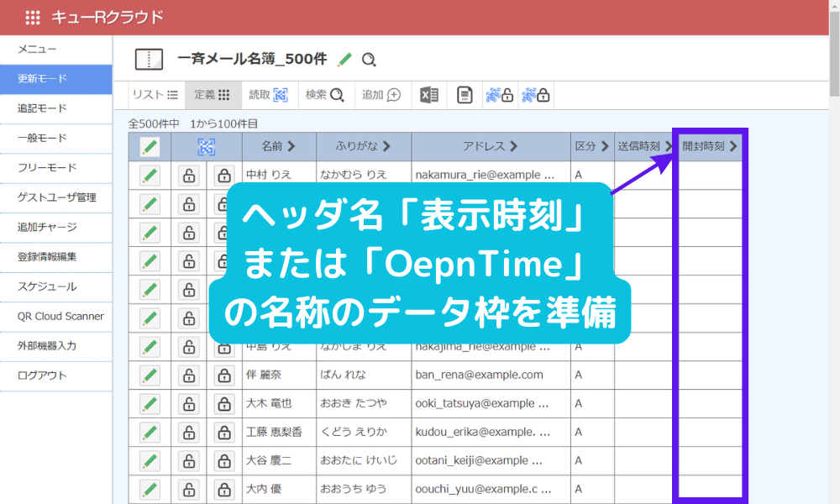The width and height of the screenshot is (840, 504).
Task: Click the CSV file icon in toolbar
Action: click(465, 95)
